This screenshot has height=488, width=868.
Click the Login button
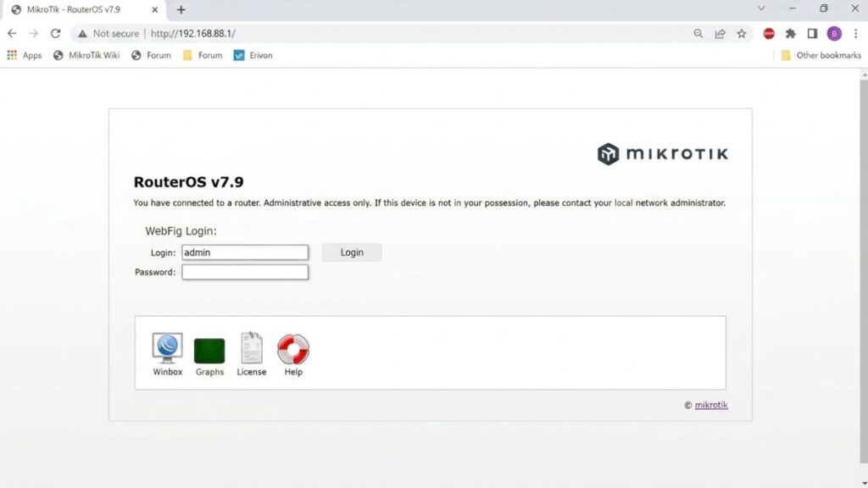tap(352, 252)
